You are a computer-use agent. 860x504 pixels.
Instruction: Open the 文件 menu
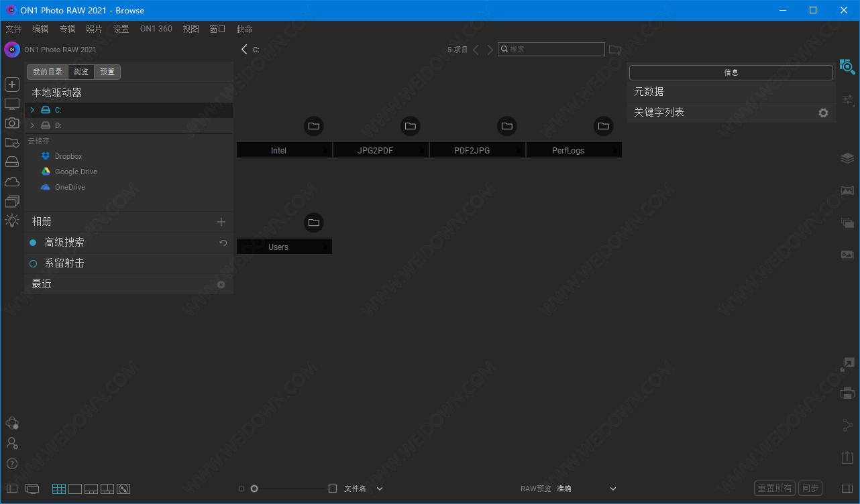[x=14, y=29]
